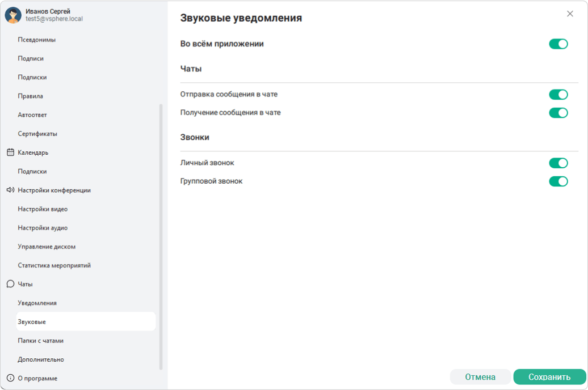The width and height of the screenshot is (588, 390).
Task: Disable Отправка сообщения в чате sound
Action: click(558, 95)
